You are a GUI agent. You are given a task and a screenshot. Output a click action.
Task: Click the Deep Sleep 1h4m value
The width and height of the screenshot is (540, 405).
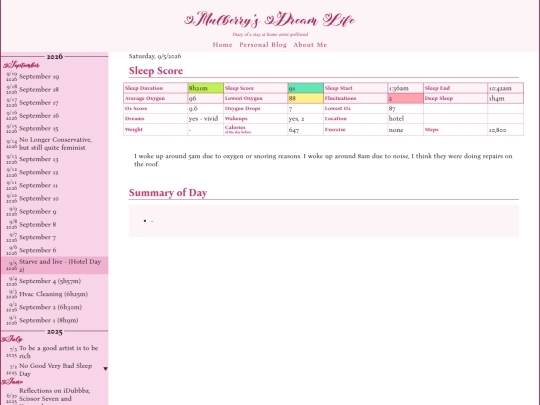coord(505,98)
